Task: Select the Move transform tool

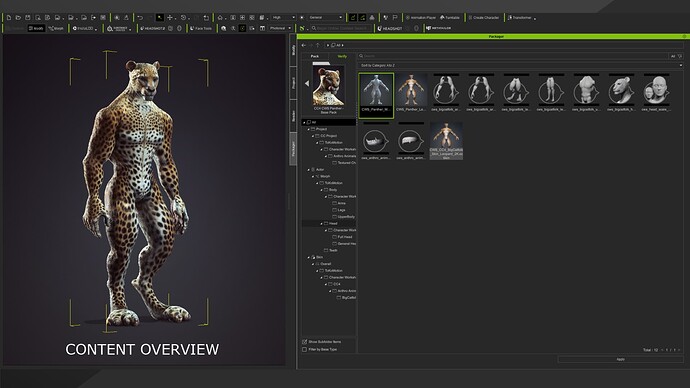Action: pos(170,18)
